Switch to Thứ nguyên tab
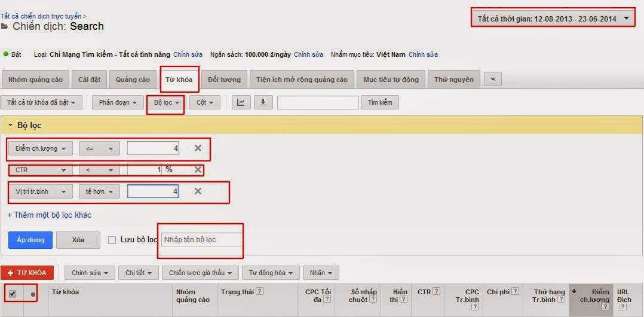 pyautogui.click(x=454, y=80)
